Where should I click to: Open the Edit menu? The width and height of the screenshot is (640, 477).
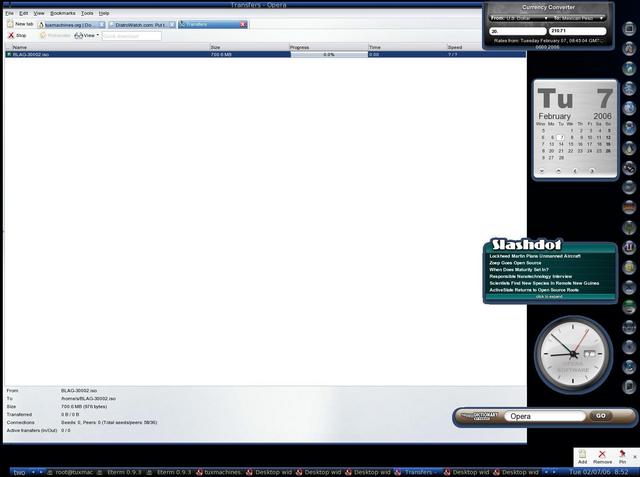(24, 13)
